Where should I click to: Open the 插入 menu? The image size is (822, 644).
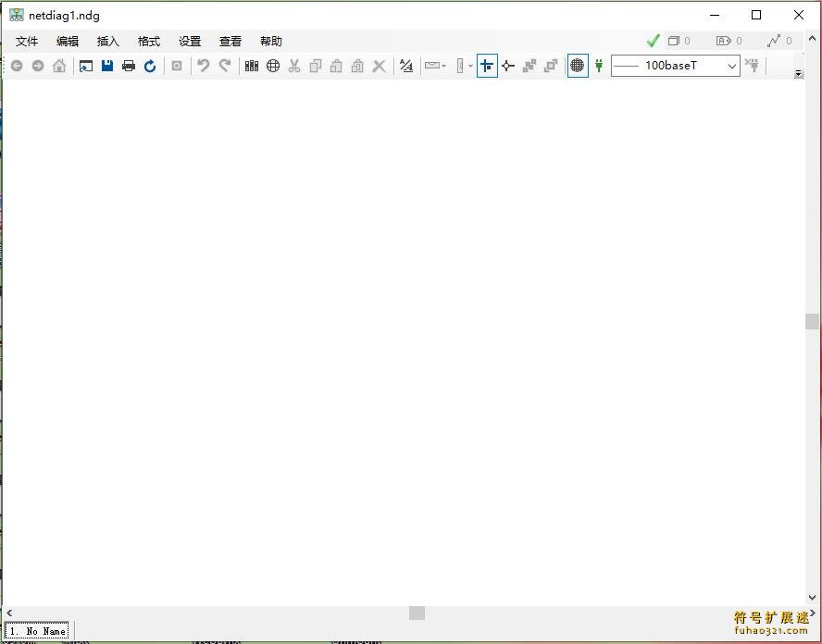pyautogui.click(x=107, y=41)
